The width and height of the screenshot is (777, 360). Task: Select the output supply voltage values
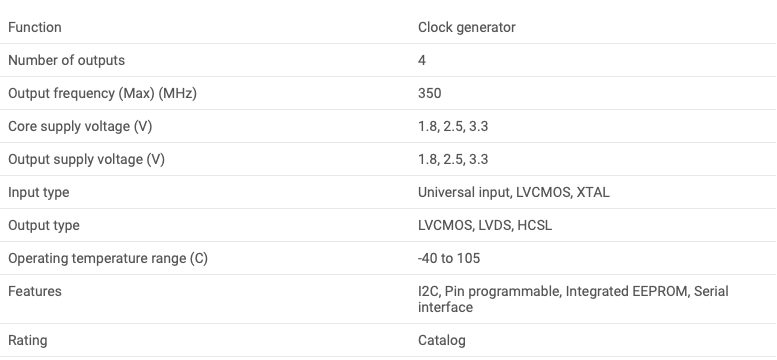pos(453,159)
